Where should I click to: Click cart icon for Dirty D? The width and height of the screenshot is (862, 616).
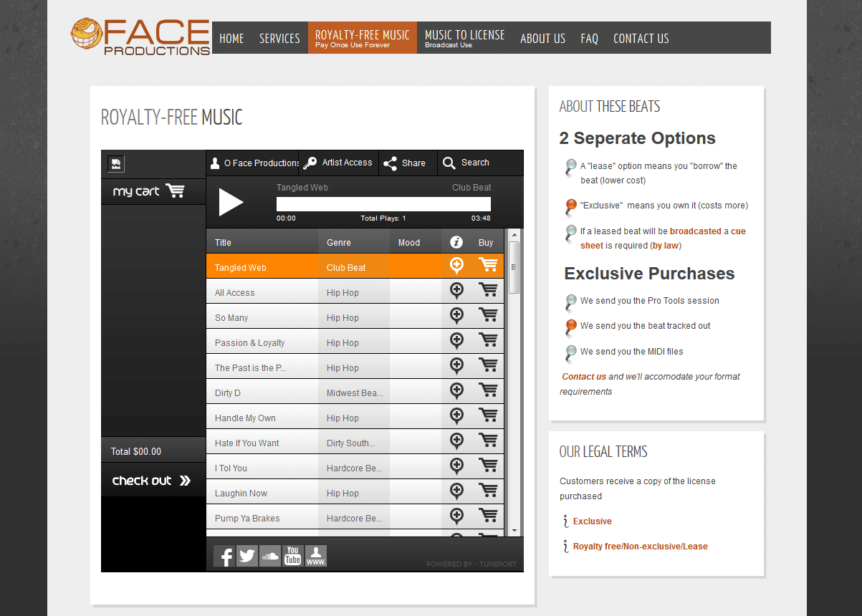[x=488, y=390]
